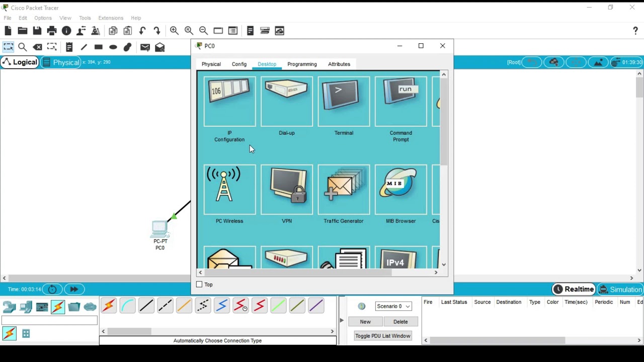Image resolution: width=644 pixels, height=362 pixels.
Task: Click the Set Tiled Background icon
Action: click(598, 62)
